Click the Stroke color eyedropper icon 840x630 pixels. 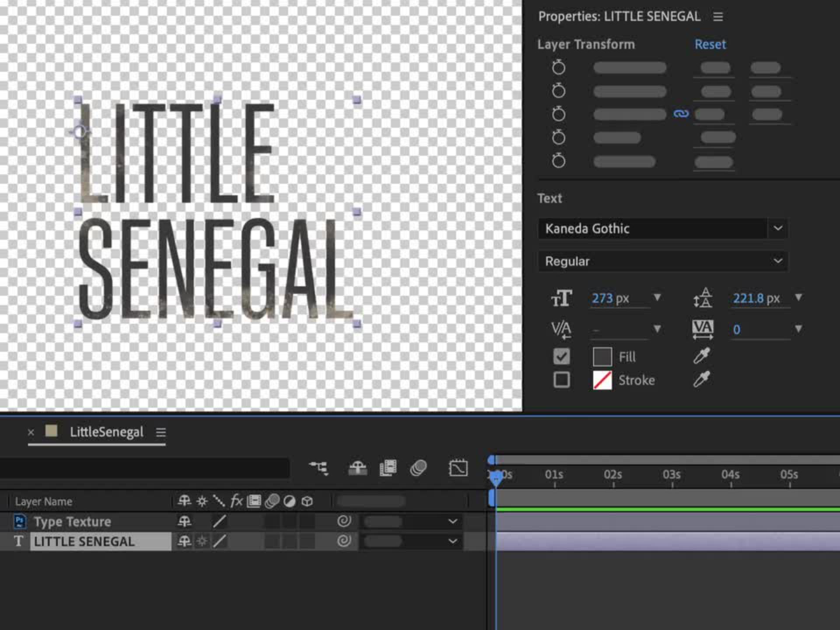point(701,379)
